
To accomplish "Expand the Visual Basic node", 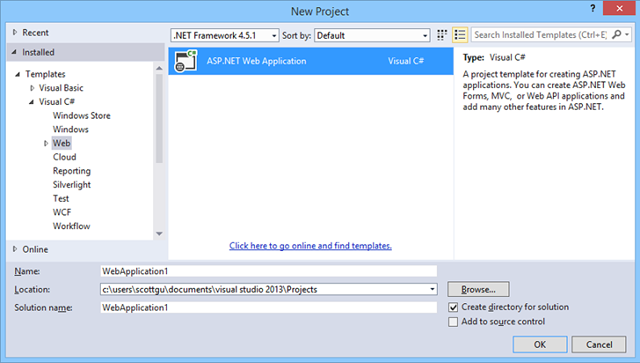I will click(32, 88).
